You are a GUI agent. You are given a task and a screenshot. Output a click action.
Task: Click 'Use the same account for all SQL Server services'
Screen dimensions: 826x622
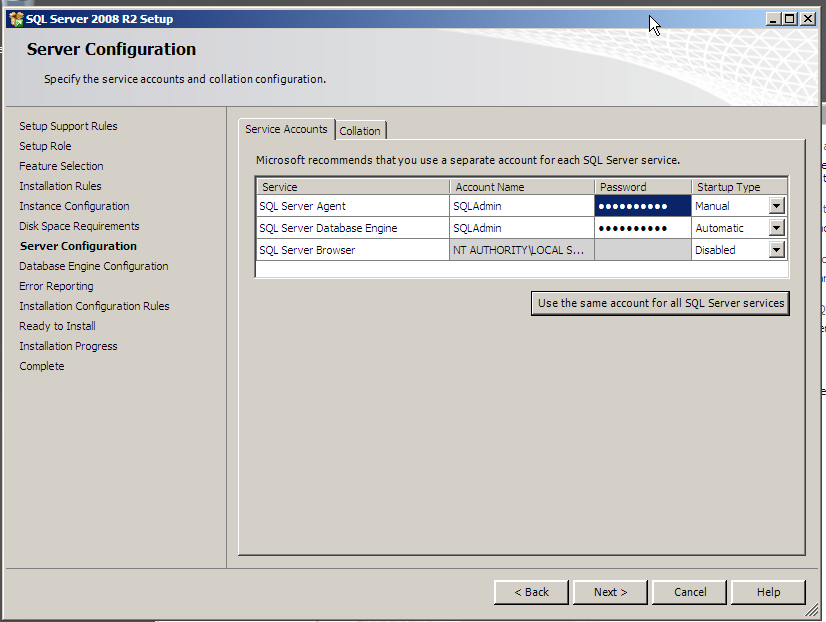click(x=661, y=303)
